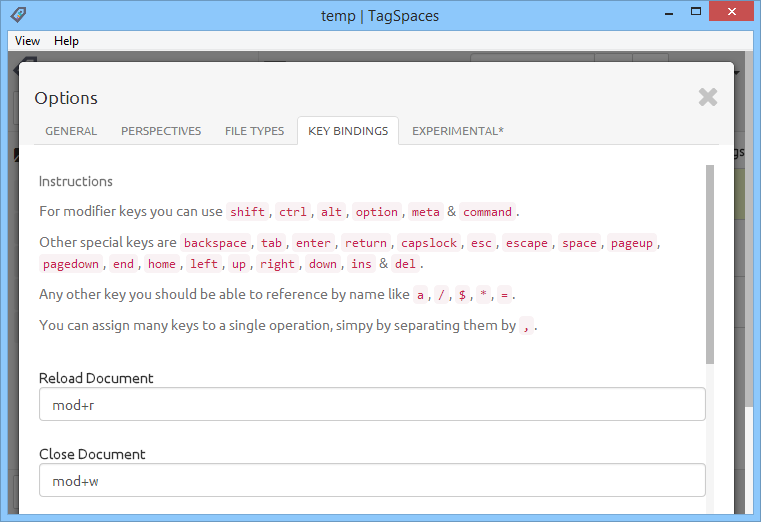Click the 'command' key code label

(x=487, y=212)
